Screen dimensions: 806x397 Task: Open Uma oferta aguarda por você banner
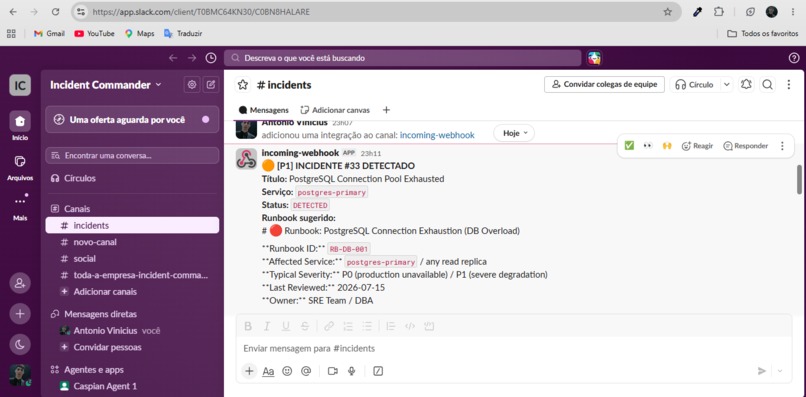(x=132, y=119)
